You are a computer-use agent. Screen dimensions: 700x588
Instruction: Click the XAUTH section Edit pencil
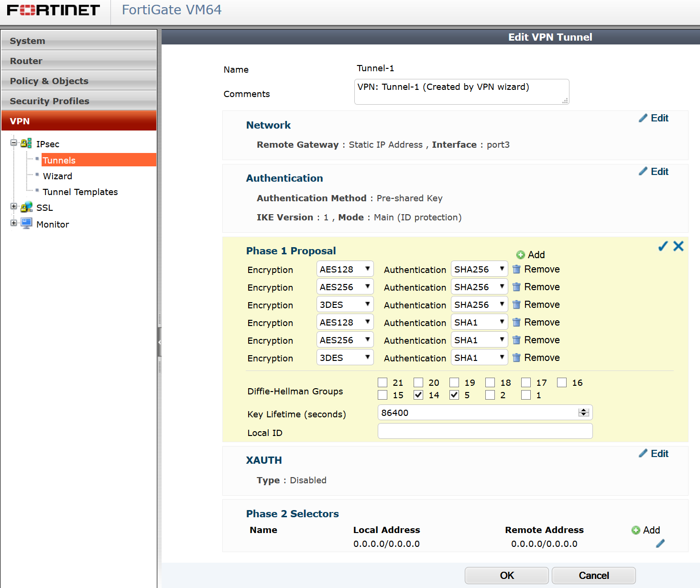(x=643, y=453)
